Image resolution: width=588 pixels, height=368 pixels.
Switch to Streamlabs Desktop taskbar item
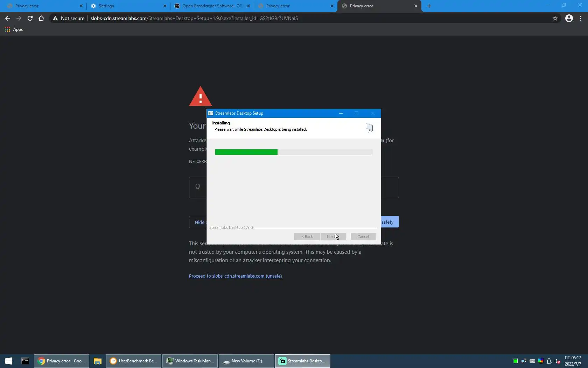(x=303, y=361)
